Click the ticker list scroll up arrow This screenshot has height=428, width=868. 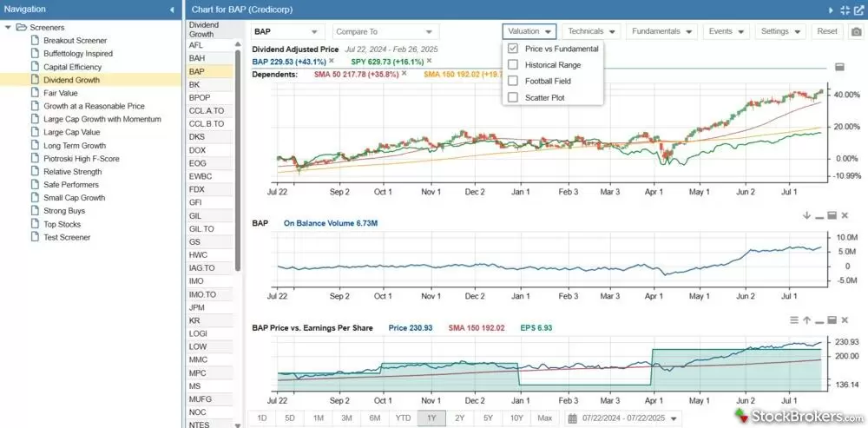coord(238,43)
